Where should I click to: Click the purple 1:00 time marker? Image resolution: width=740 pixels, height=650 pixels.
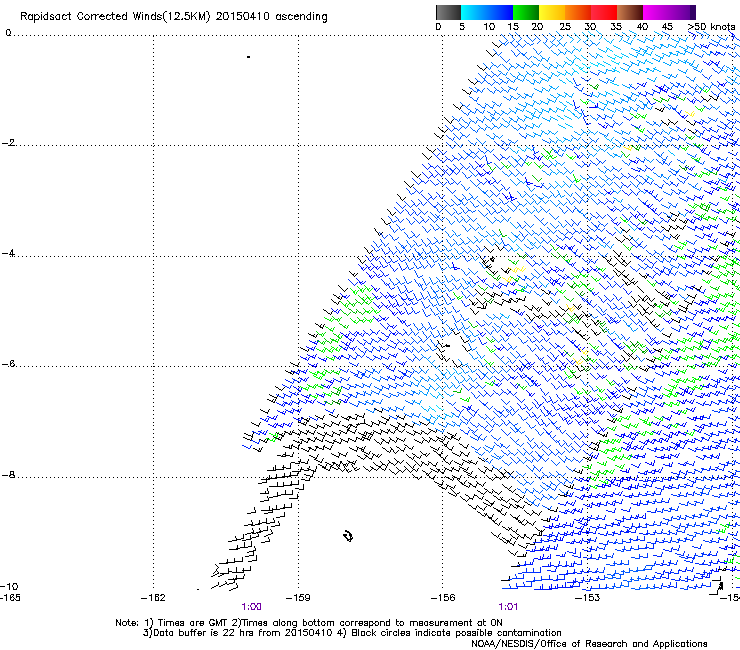click(x=251, y=607)
